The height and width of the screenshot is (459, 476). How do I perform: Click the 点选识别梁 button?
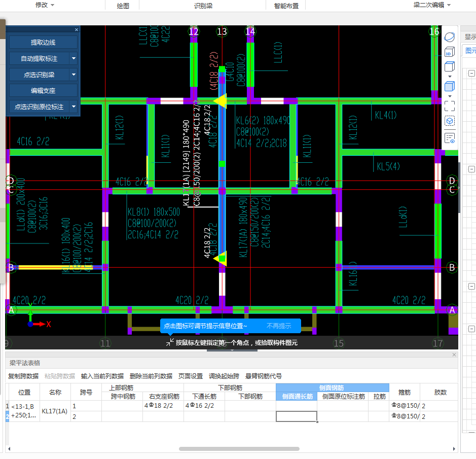(x=39, y=75)
